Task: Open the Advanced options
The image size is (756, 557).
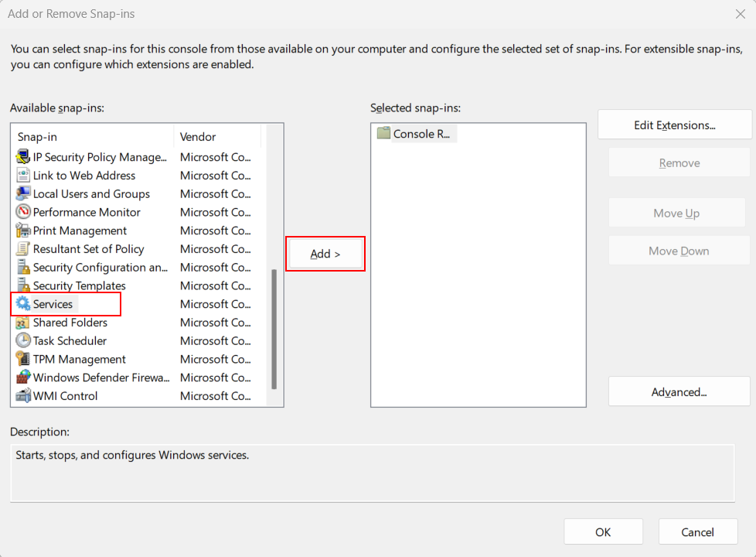Action: coord(679,391)
